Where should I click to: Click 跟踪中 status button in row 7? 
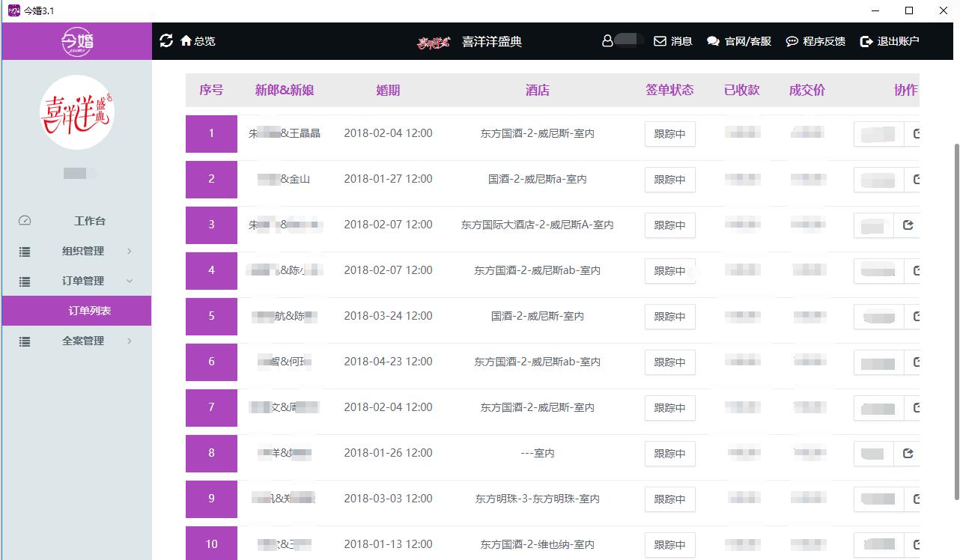pyautogui.click(x=670, y=408)
